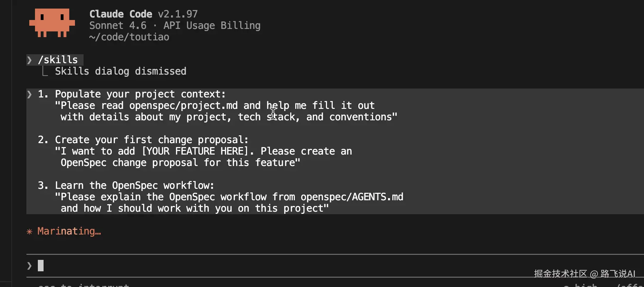
Task: Click the prompt chevron in the input line
Action: [29, 266]
